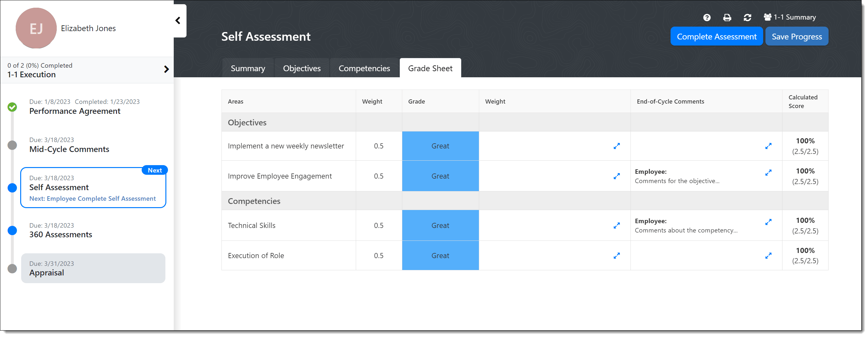868x337 pixels.
Task: Select the Great grade for Execution of Role
Action: pos(440,256)
